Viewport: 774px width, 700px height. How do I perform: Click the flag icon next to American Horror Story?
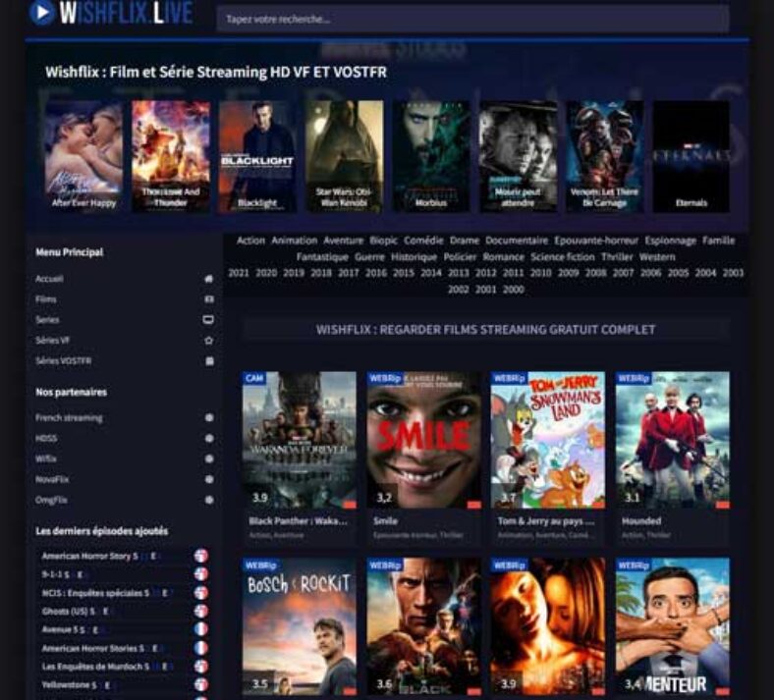click(201, 556)
